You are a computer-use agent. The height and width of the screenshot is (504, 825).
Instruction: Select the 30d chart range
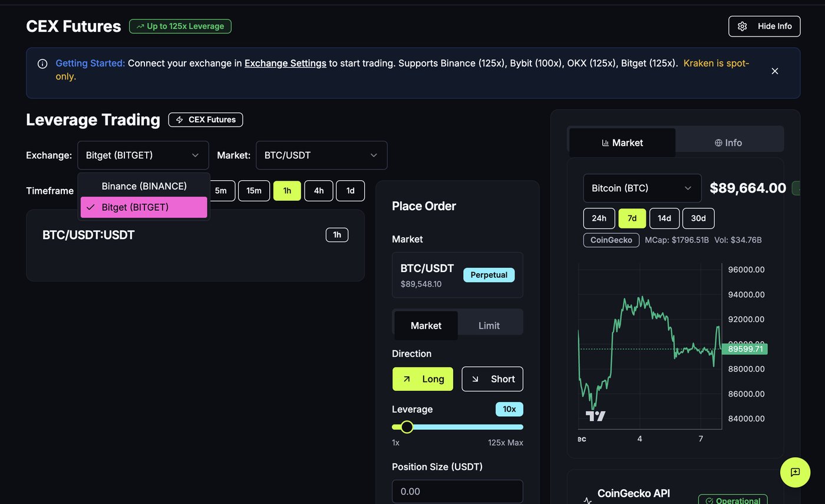[698, 218]
